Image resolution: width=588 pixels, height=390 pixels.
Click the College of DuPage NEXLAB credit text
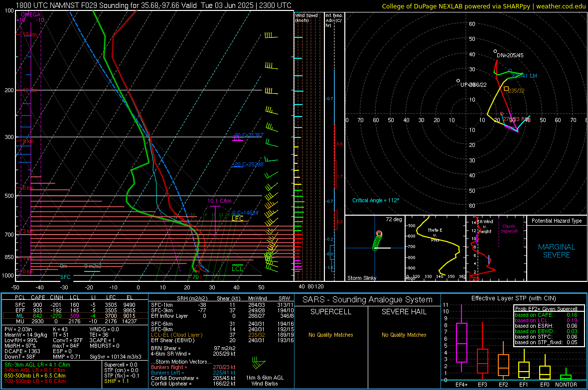(x=483, y=6)
